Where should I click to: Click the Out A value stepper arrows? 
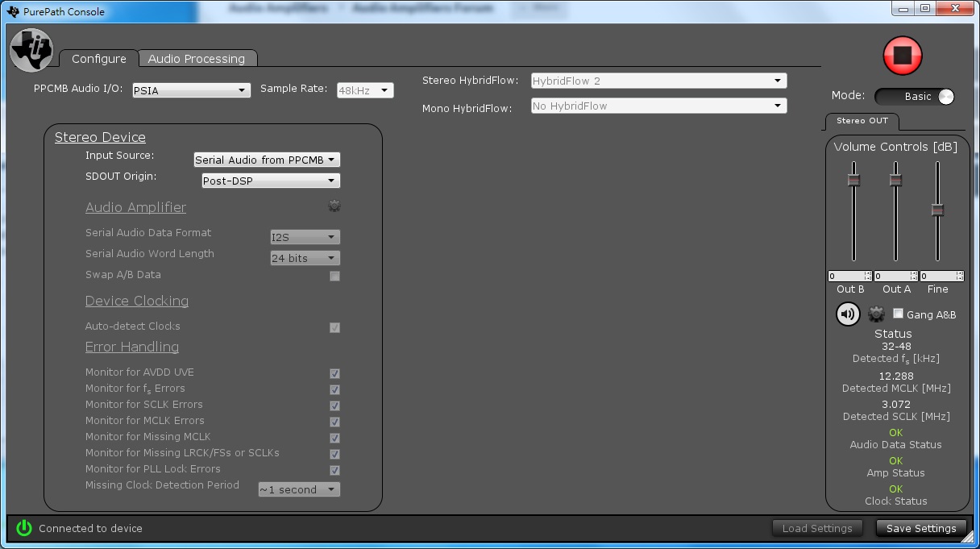[x=914, y=276]
